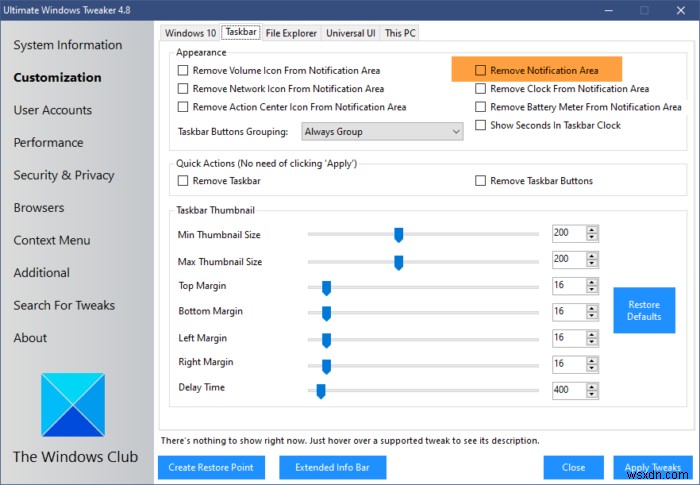Click the Close button at bottom
The height and width of the screenshot is (485, 700).
point(574,468)
